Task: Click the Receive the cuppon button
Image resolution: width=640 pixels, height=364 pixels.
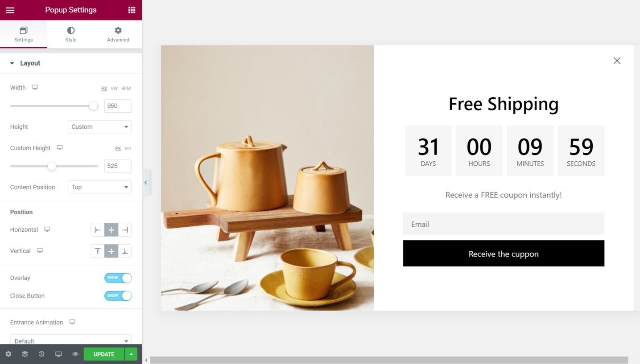Action: click(504, 254)
